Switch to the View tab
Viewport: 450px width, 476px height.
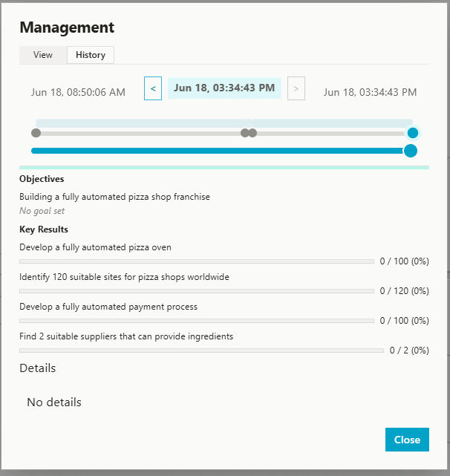43,55
